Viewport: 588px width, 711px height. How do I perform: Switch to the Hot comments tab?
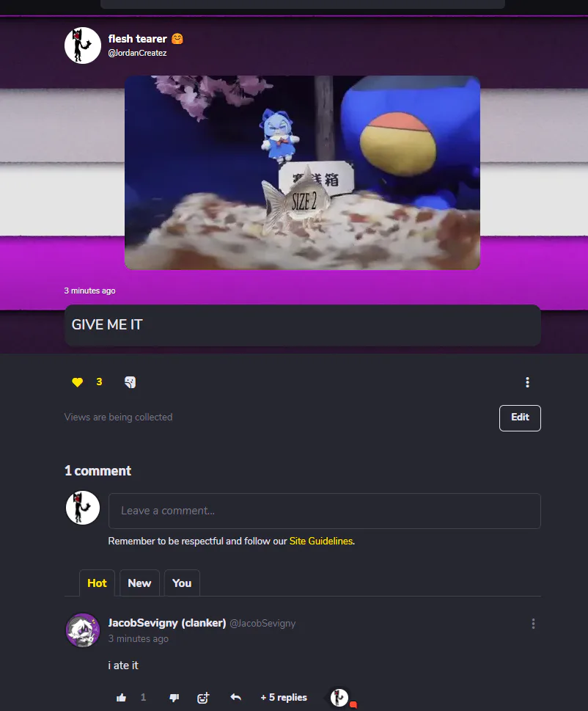click(x=97, y=583)
